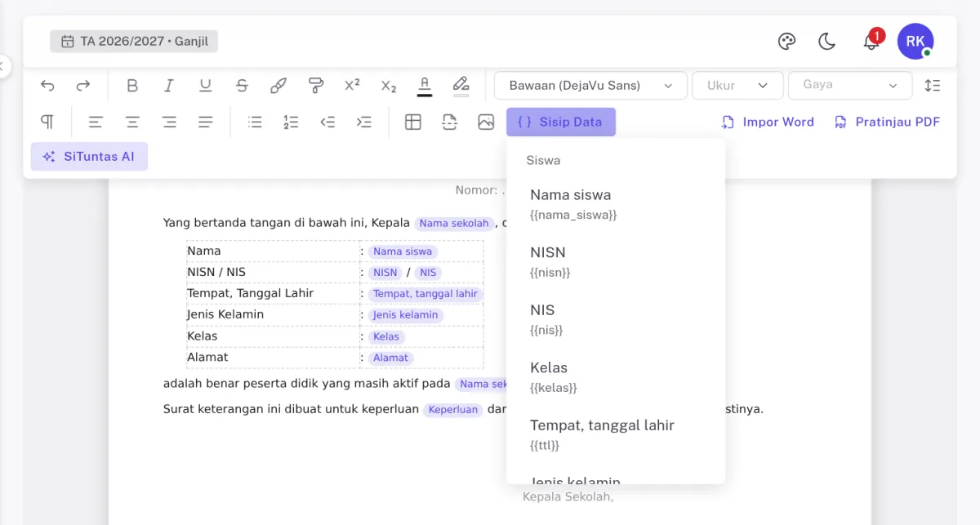Viewport: 980px width, 525px height.
Task: Center align the text
Action: pos(132,122)
